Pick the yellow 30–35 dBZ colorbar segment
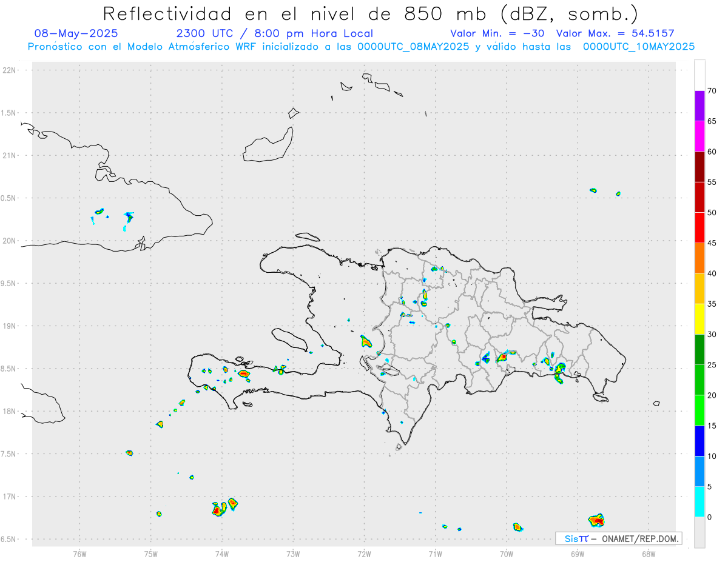This screenshot has width=728, height=562. pyautogui.click(x=699, y=319)
